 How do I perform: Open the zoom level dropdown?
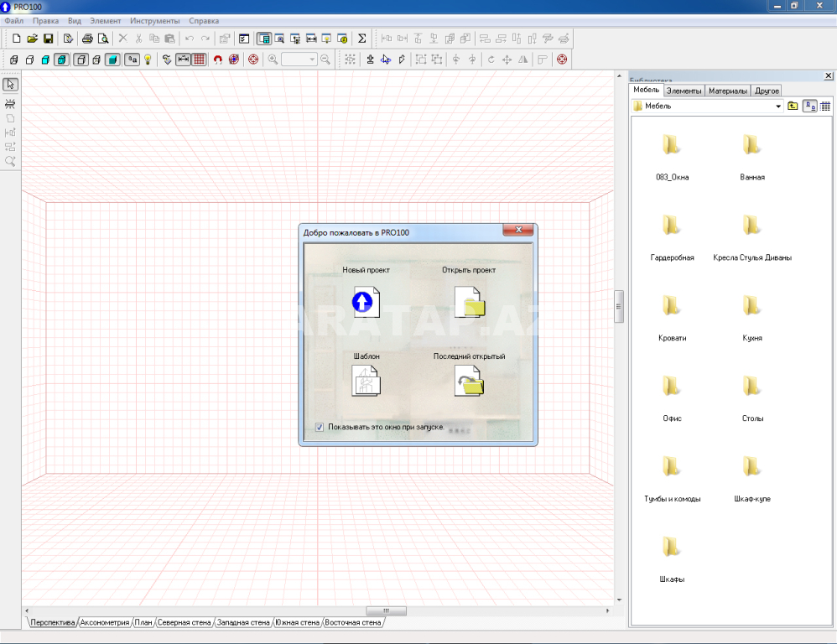click(312, 60)
